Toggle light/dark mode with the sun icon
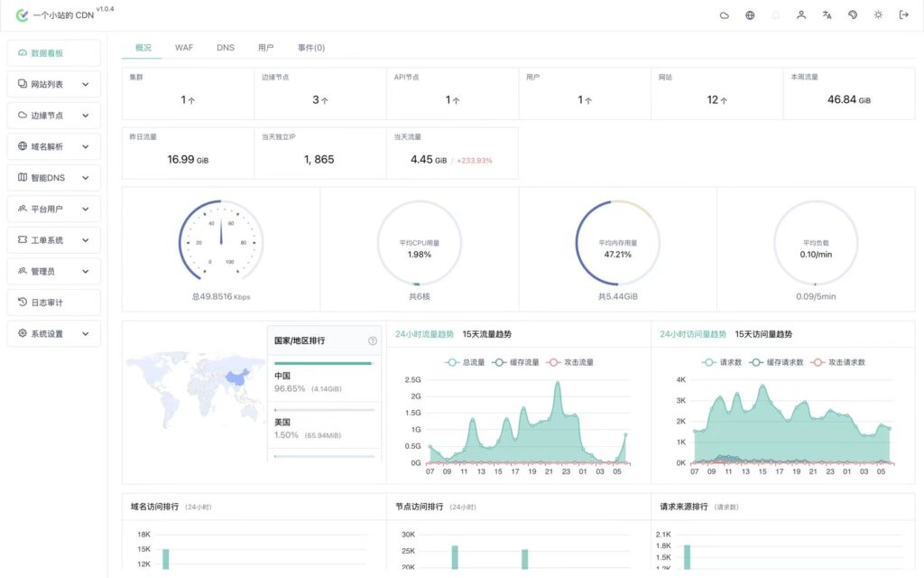 (878, 15)
